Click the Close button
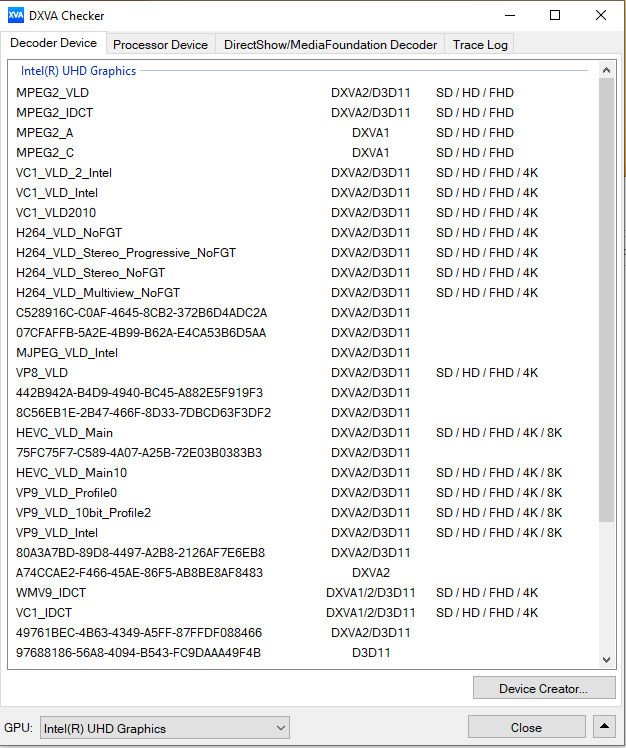Screen dimensions: 626x748 526,727
